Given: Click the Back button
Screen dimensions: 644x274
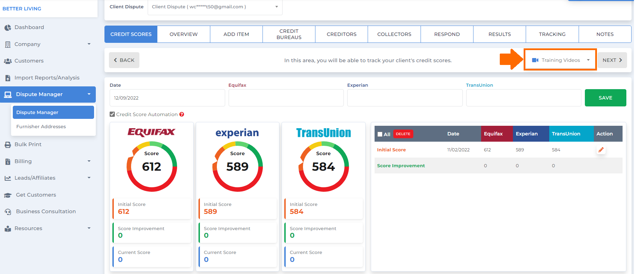Looking at the screenshot, I should pyautogui.click(x=124, y=60).
